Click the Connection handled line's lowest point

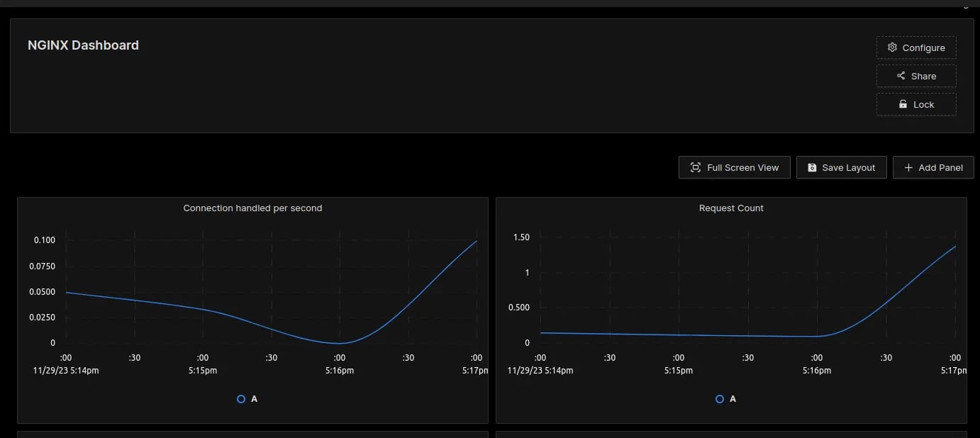[x=340, y=343]
